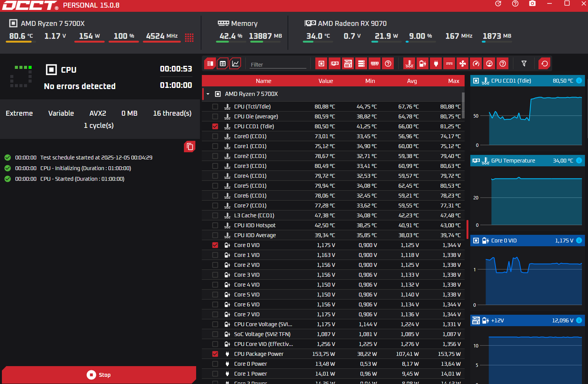
Task: Sort sensors by the Min column header
Action: pos(370,81)
